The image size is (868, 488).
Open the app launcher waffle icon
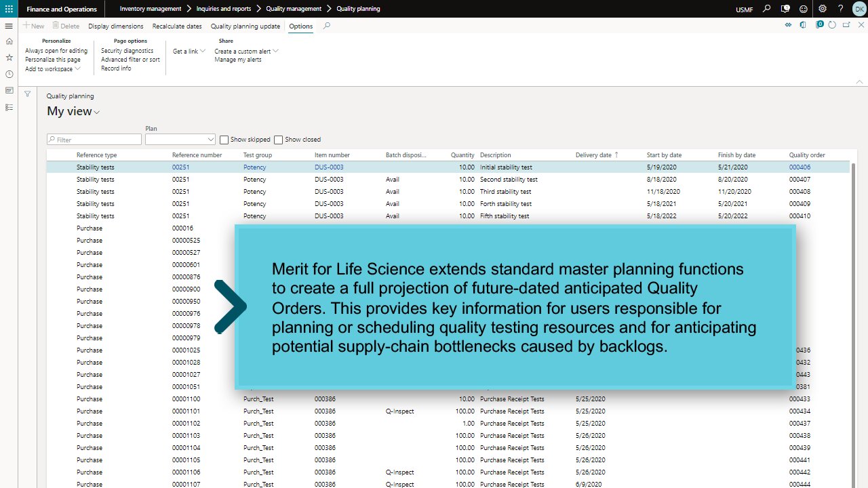[9, 9]
